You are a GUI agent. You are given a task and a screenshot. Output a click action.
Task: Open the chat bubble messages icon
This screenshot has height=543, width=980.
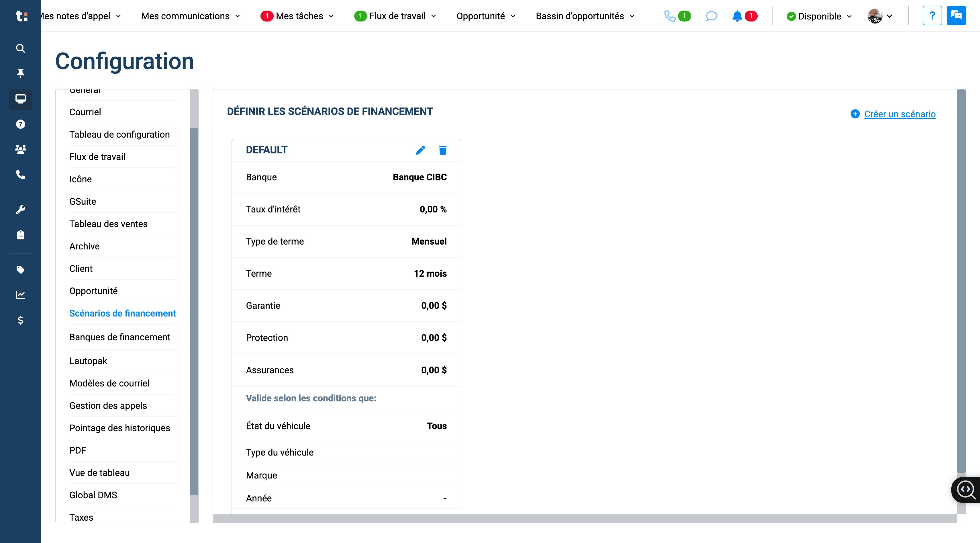[711, 16]
